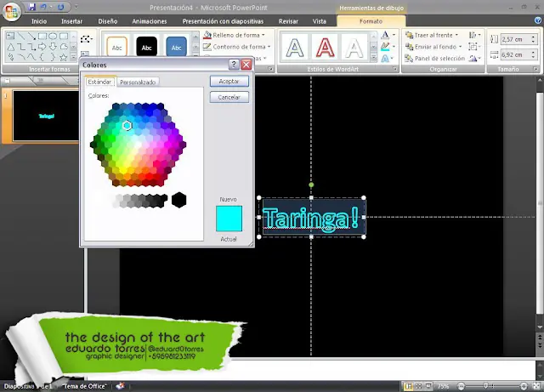Image resolution: width=544 pixels, height=392 pixels.
Task: Apply the blue outline WordArt style
Action: [294, 48]
